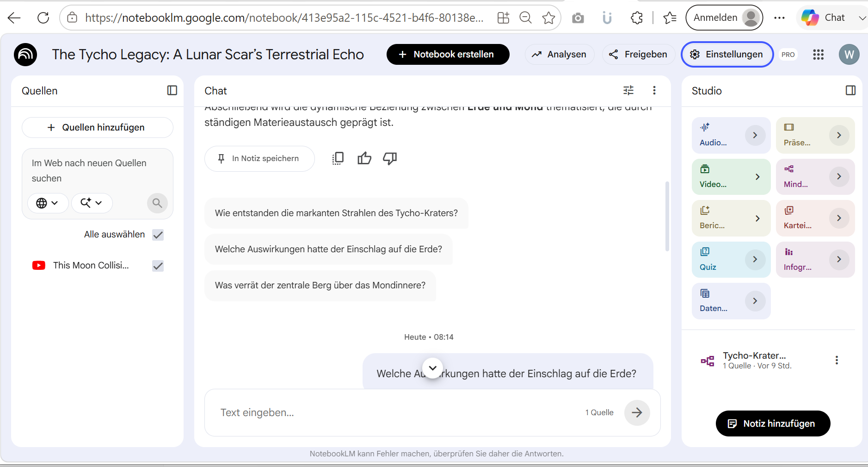Viewport: 868px width, 467px height.
Task: Expand Audio overview options arrow
Action: pos(755,135)
